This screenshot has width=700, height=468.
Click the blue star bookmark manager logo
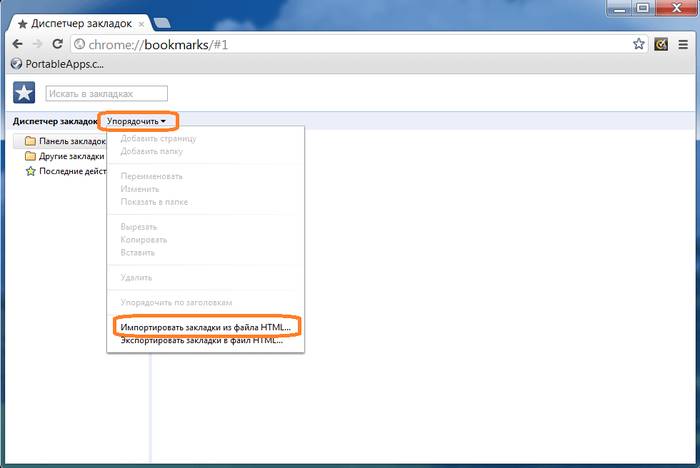tap(24, 93)
